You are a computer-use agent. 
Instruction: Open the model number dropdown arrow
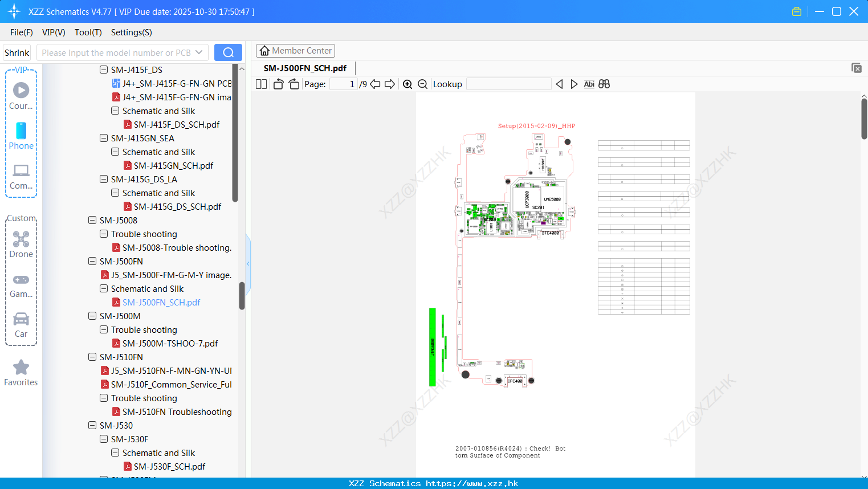click(199, 52)
